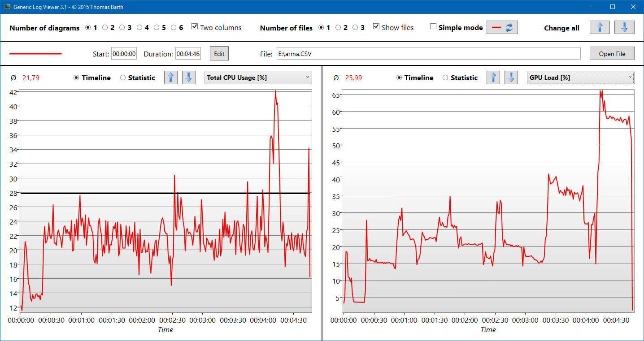
Task: Click the Edit button
Action: (x=219, y=54)
